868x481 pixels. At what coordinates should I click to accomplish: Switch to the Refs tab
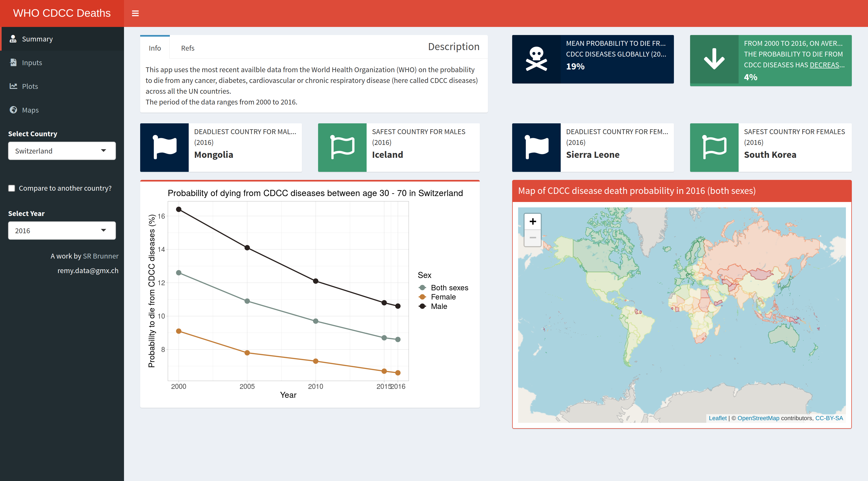(188, 48)
